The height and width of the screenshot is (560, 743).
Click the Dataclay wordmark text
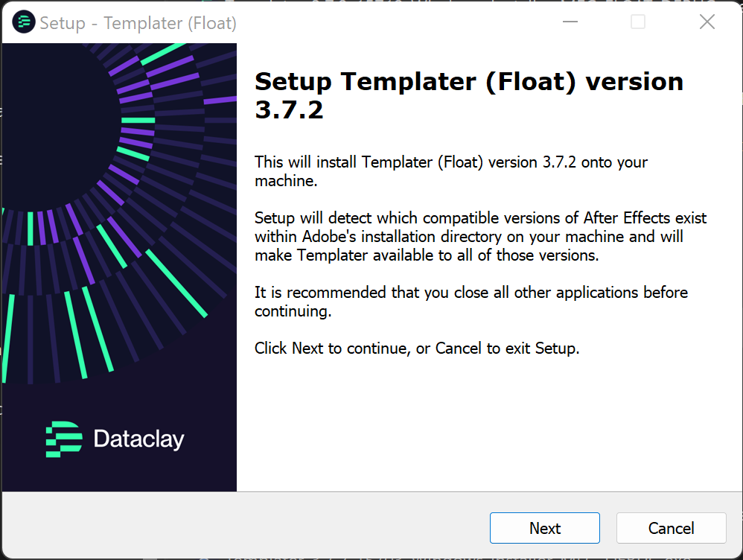[138, 439]
